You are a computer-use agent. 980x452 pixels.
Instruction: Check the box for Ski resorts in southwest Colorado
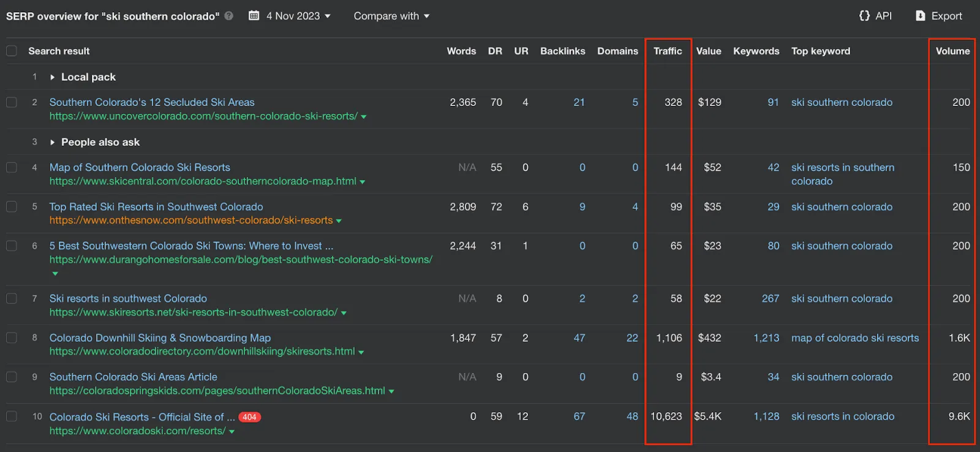click(12, 298)
